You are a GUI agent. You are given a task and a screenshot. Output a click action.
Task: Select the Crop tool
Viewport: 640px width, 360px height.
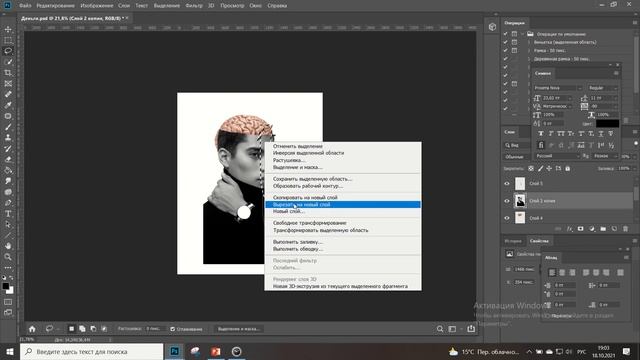[8, 73]
